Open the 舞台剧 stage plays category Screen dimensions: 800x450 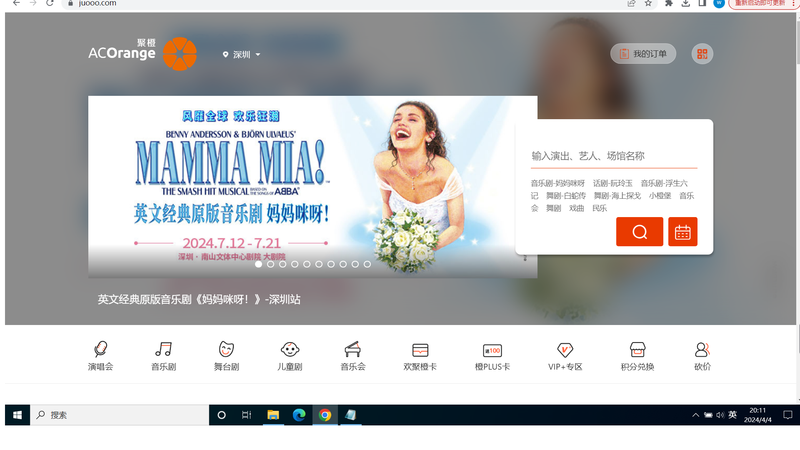click(226, 356)
